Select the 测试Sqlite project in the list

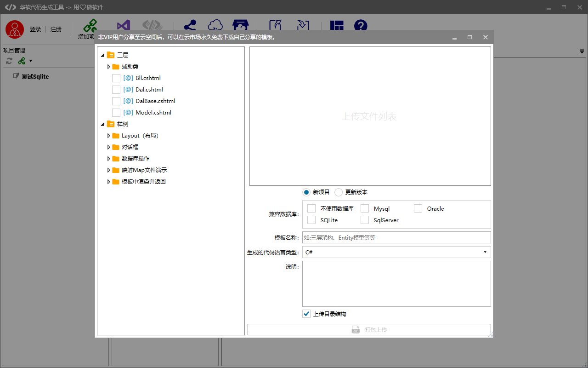35,76
